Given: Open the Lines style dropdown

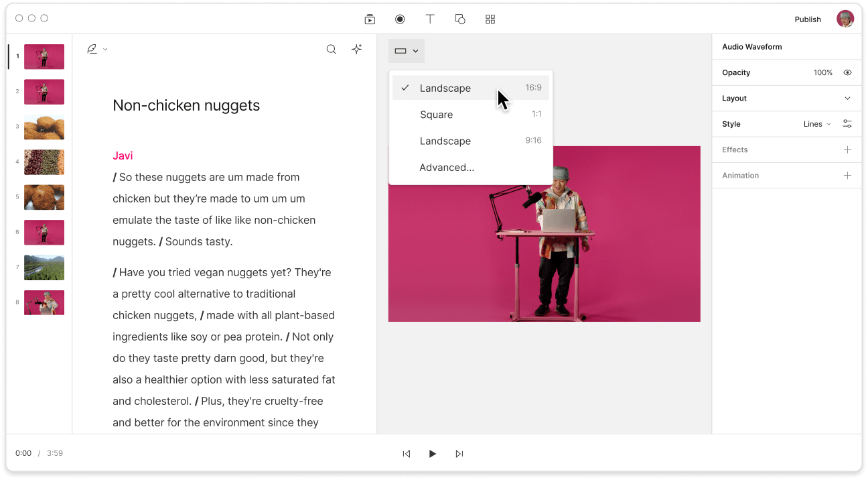Looking at the screenshot, I should coord(816,123).
